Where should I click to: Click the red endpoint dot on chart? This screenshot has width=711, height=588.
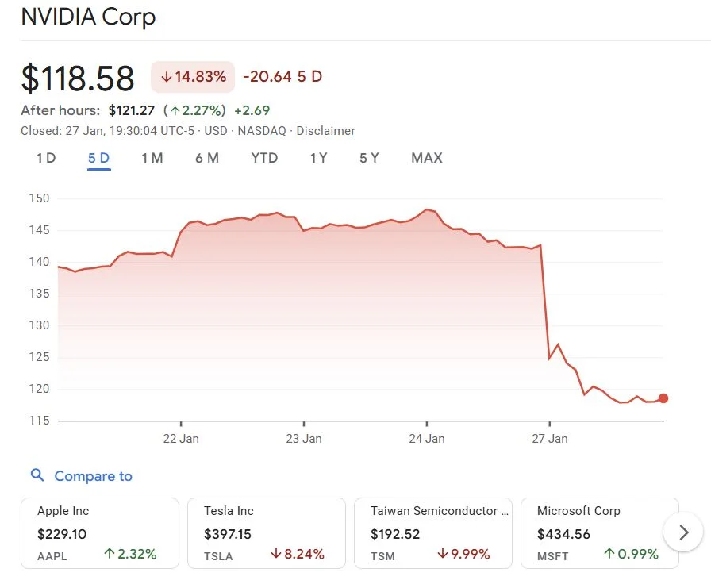pyautogui.click(x=663, y=398)
